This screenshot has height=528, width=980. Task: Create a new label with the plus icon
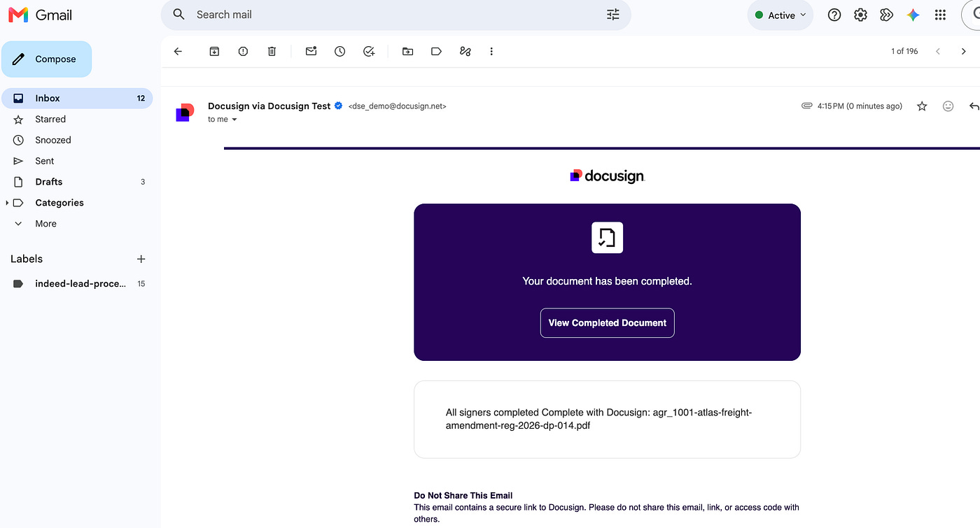[141, 259]
